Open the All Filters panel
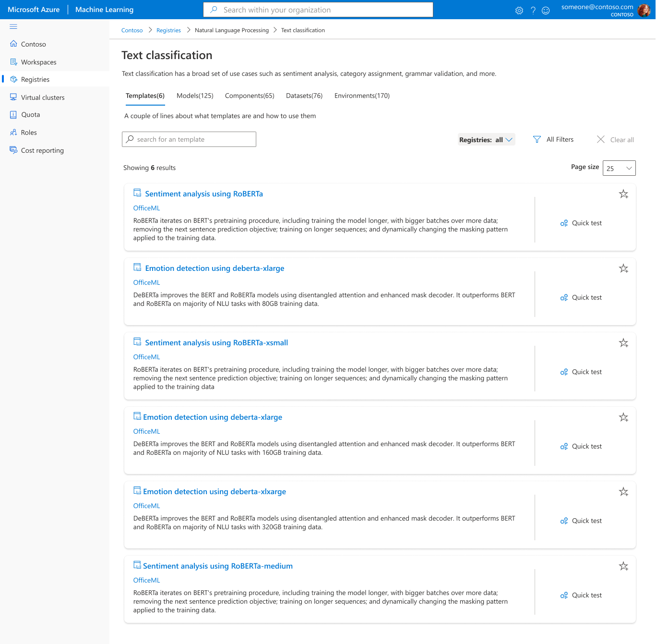This screenshot has height=644, width=657. coord(553,139)
